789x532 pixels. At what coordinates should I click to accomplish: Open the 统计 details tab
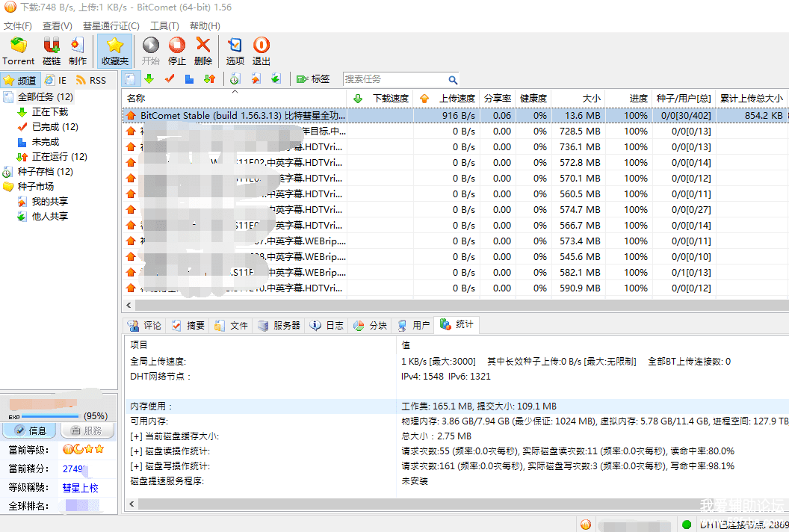pyautogui.click(x=457, y=324)
